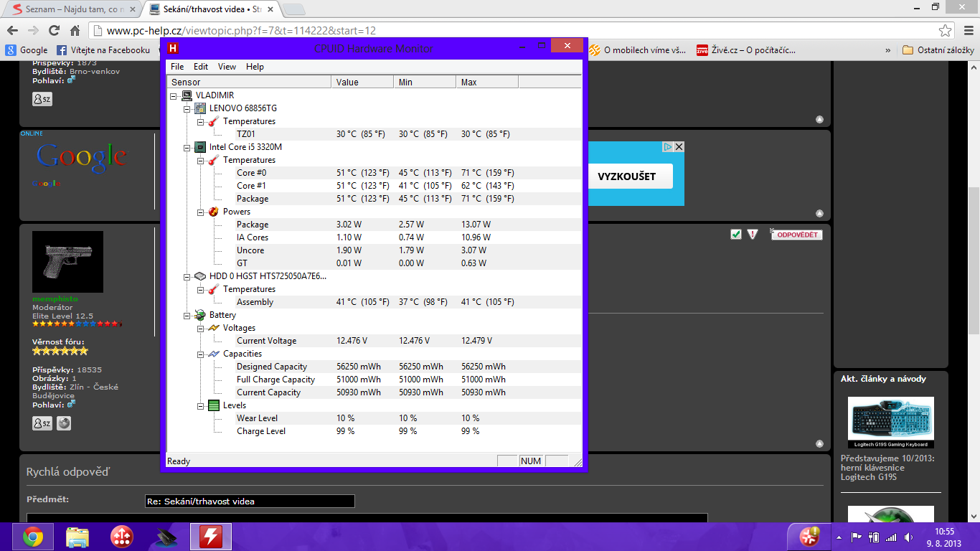The height and width of the screenshot is (551, 980).
Task: Collapse the Voltages group
Action: point(201,328)
